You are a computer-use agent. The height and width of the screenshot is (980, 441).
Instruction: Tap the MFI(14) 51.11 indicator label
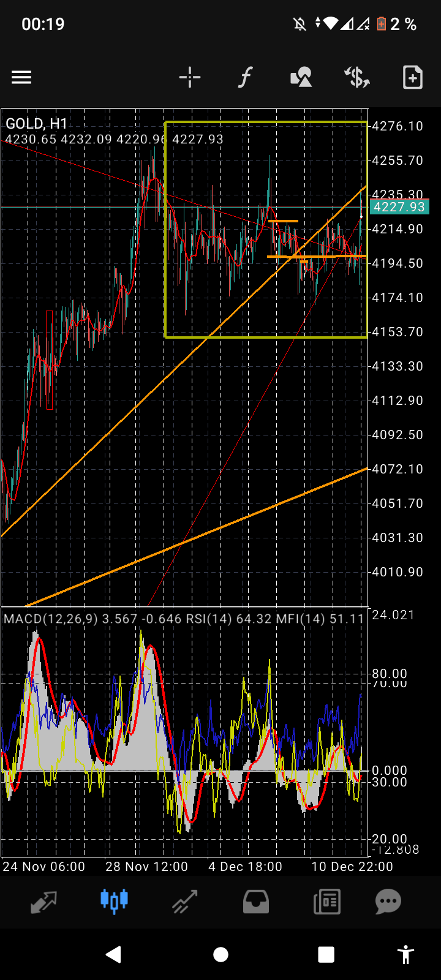320,619
